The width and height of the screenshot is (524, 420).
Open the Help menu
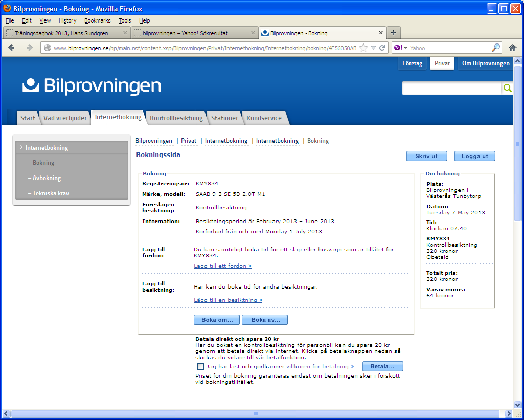tap(144, 20)
